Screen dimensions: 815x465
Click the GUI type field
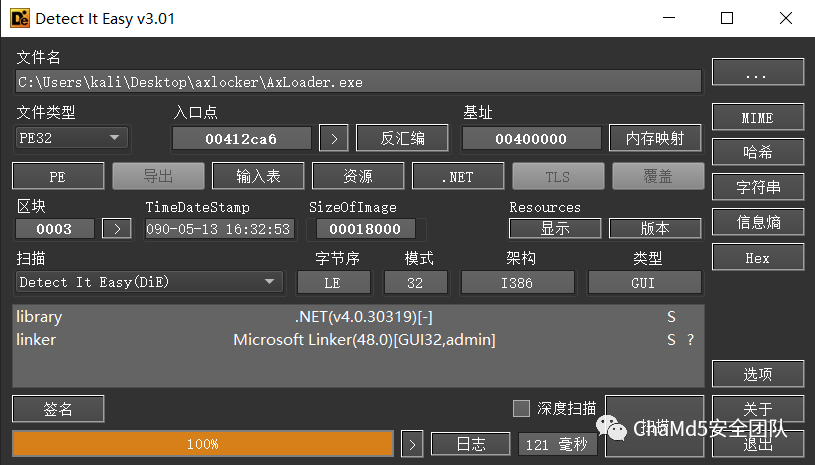[x=645, y=283]
